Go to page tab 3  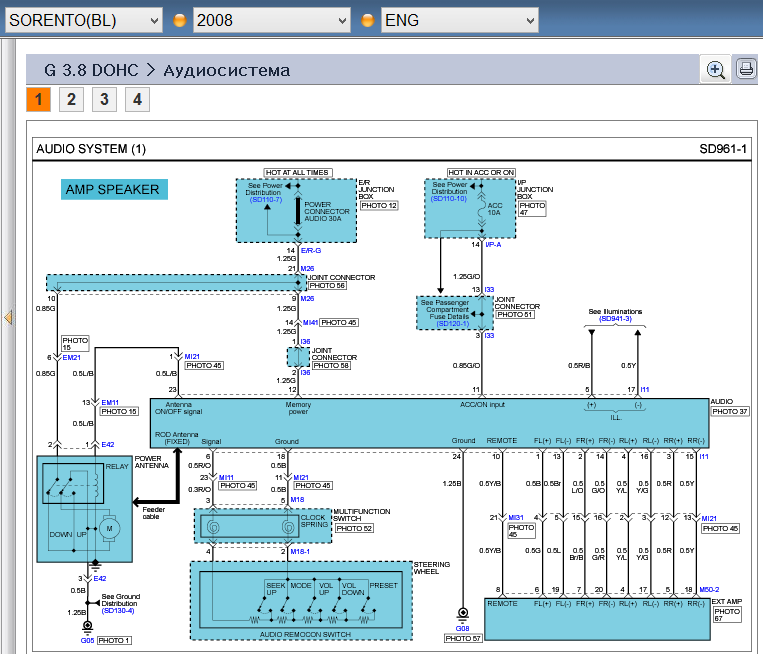(104, 99)
